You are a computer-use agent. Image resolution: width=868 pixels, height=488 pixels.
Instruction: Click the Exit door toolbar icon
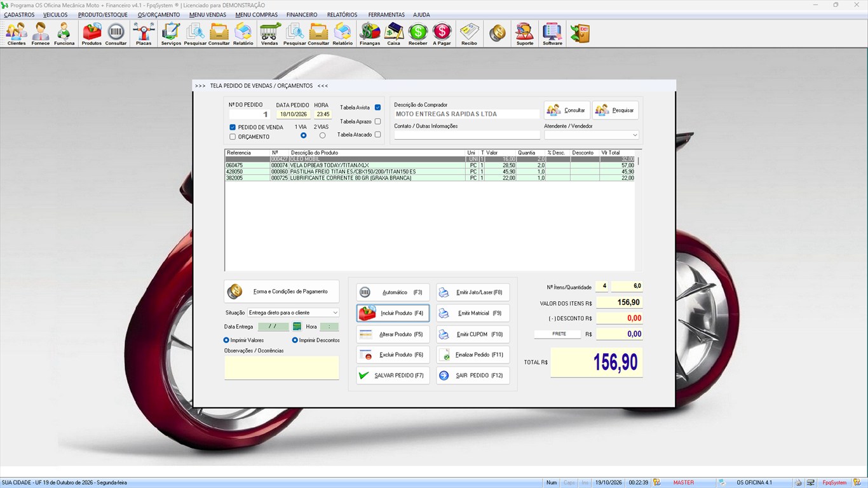coord(580,34)
